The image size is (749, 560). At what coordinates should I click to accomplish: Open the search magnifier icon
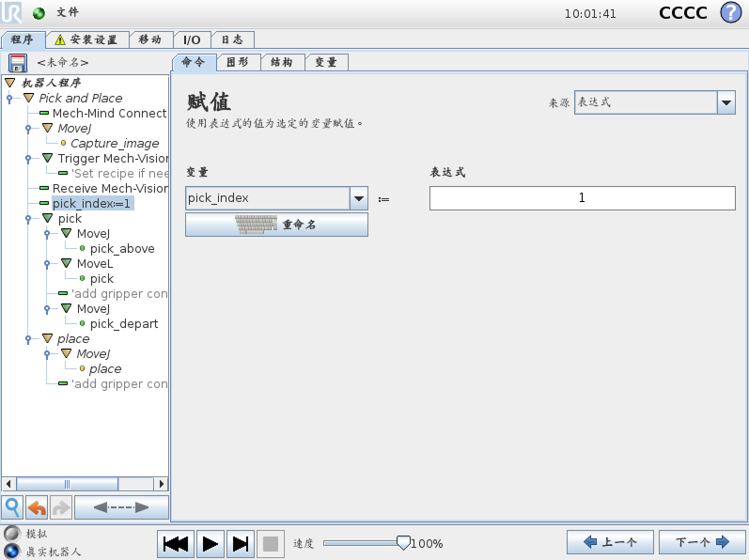point(12,507)
